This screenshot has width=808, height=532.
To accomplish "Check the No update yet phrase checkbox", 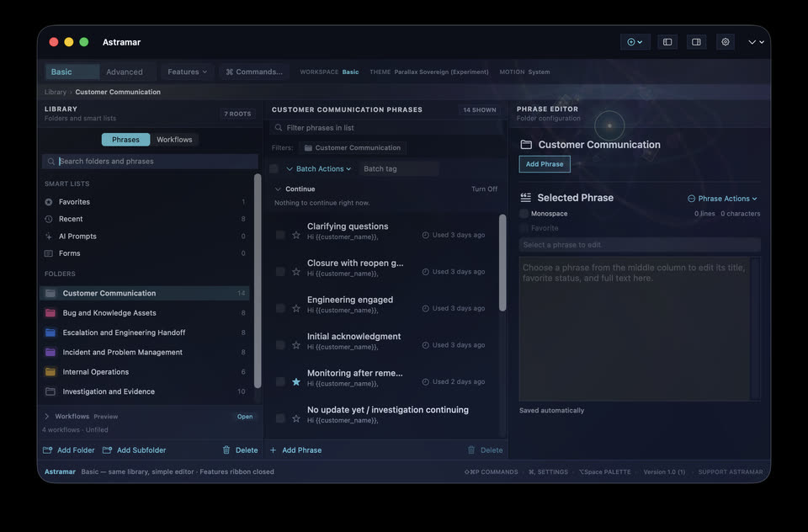I will [x=280, y=418].
